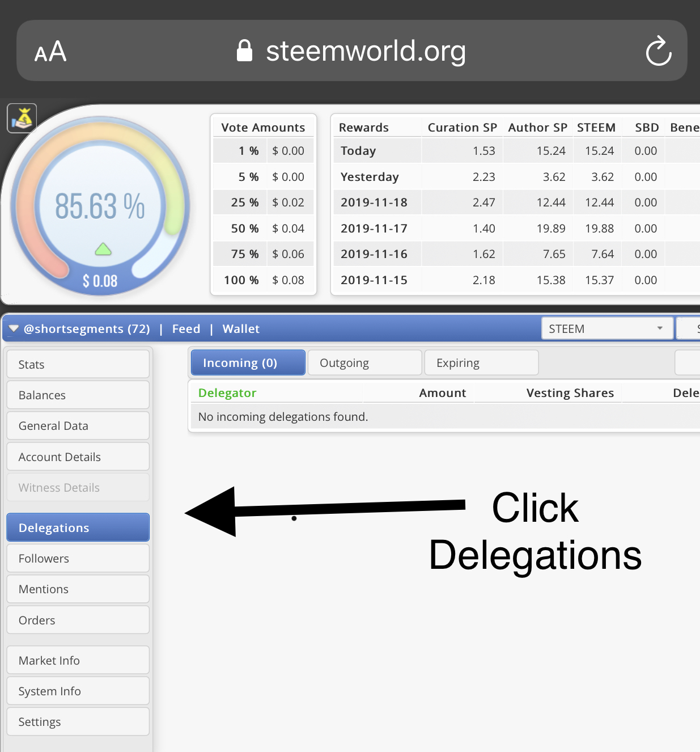Click the 100 % vote amount row
Viewport: 700px width, 752px height.
(x=264, y=280)
